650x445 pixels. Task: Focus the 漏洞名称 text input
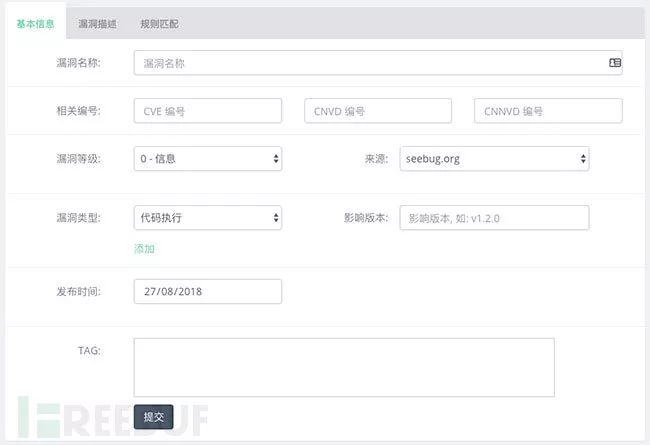click(370, 62)
